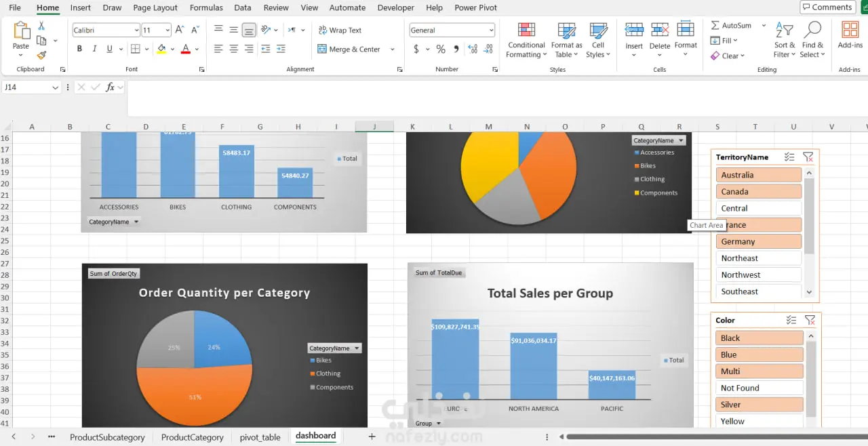The image size is (868, 446).
Task: Expand the General number format dropdown
Action: (x=491, y=31)
